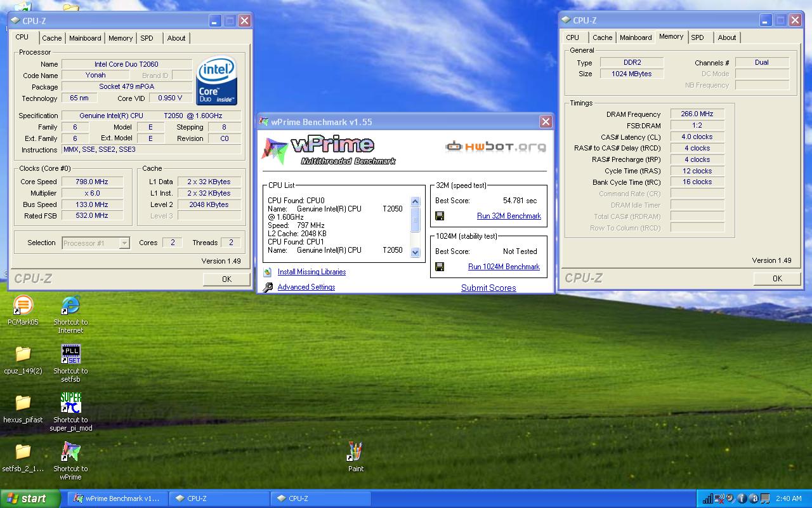Click the save icon beside Run 32M Benchmark

pos(440,216)
